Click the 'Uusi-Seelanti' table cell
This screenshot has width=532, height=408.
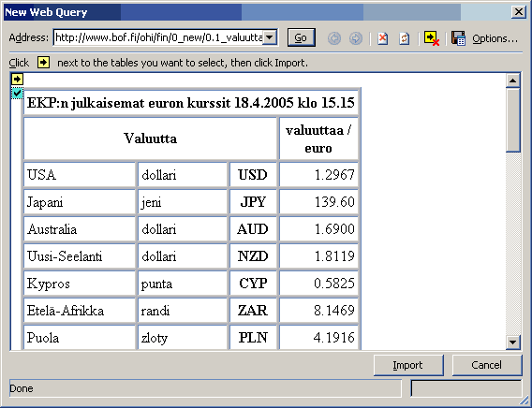pos(80,256)
